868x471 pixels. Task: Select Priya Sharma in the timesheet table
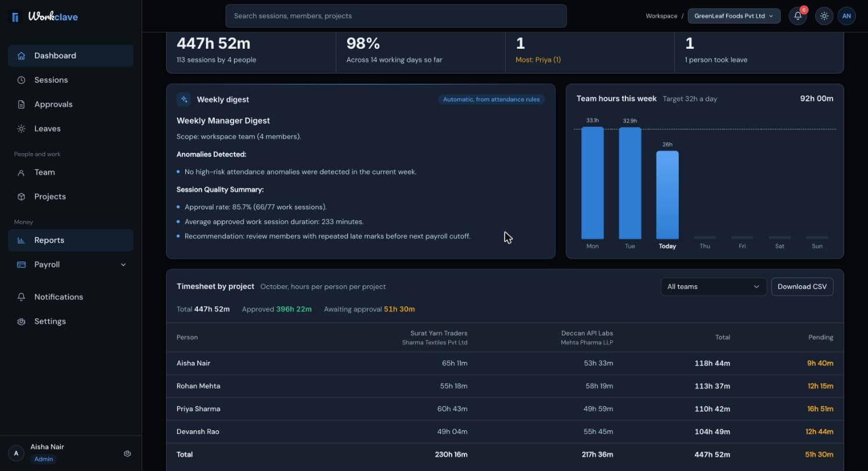click(x=198, y=409)
